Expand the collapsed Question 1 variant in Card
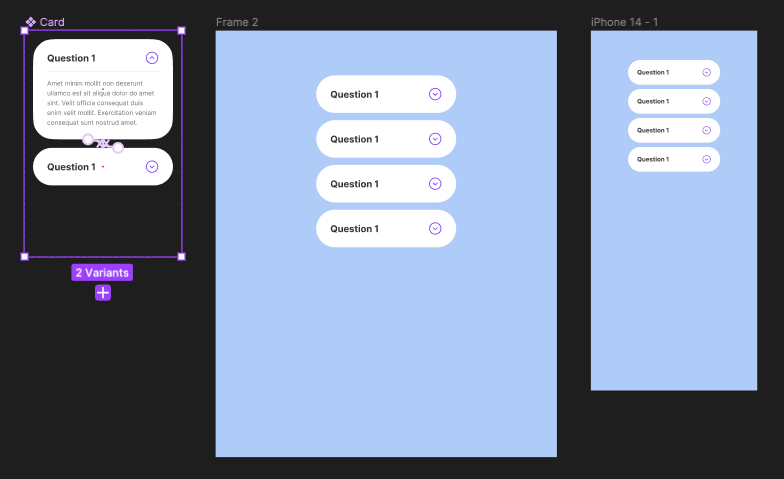The image size is (784, 479). 152,166
